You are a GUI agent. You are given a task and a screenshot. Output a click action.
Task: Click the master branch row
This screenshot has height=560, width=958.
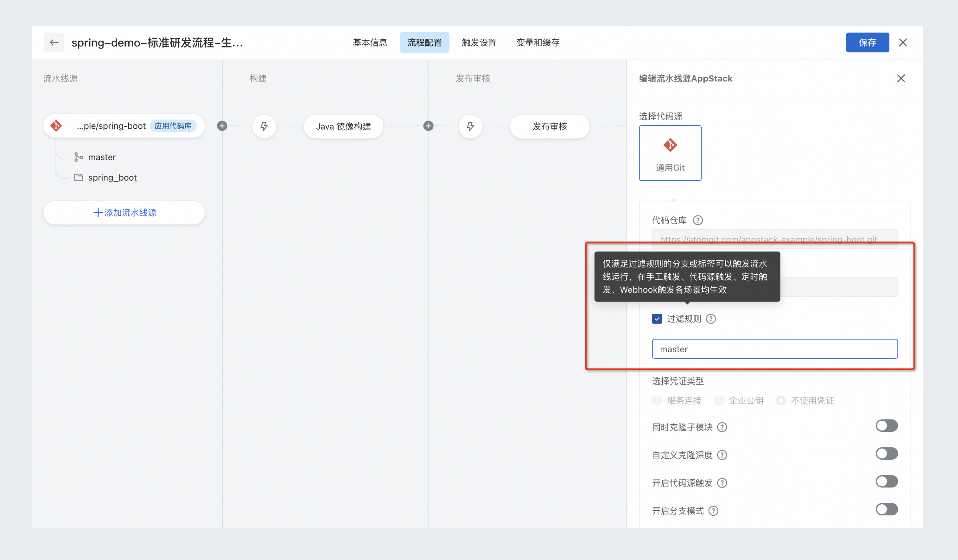click(95, 157)
